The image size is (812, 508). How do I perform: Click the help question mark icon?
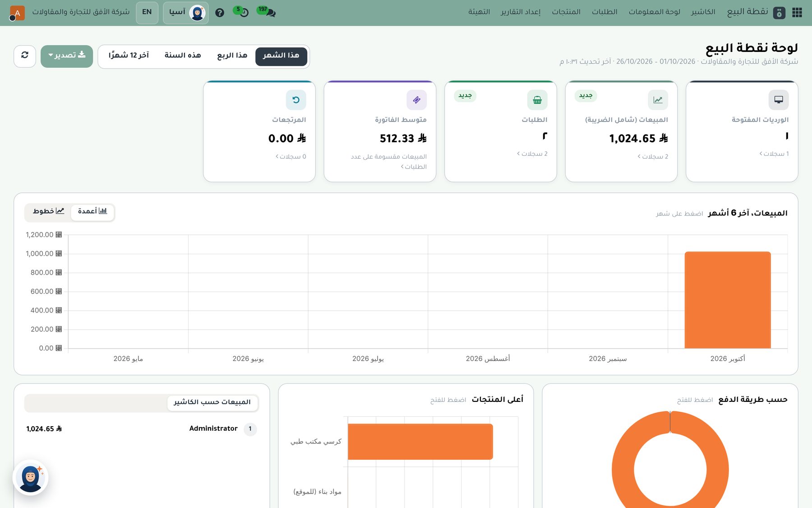click(220, 13)
